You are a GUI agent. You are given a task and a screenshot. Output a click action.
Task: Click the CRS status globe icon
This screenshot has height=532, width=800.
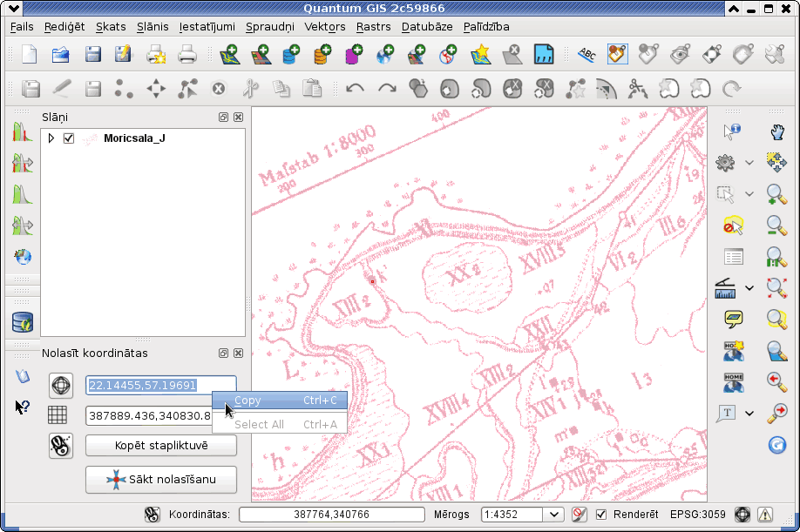pyautogui.click(x=742, y=515)
